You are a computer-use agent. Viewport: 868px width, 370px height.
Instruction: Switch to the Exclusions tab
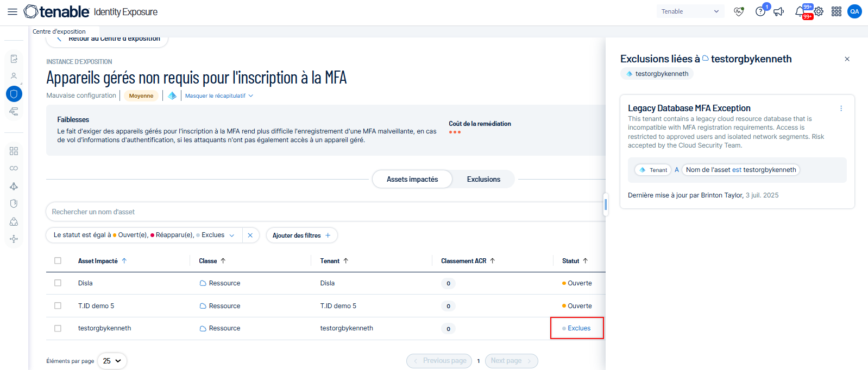pos(483,179)
